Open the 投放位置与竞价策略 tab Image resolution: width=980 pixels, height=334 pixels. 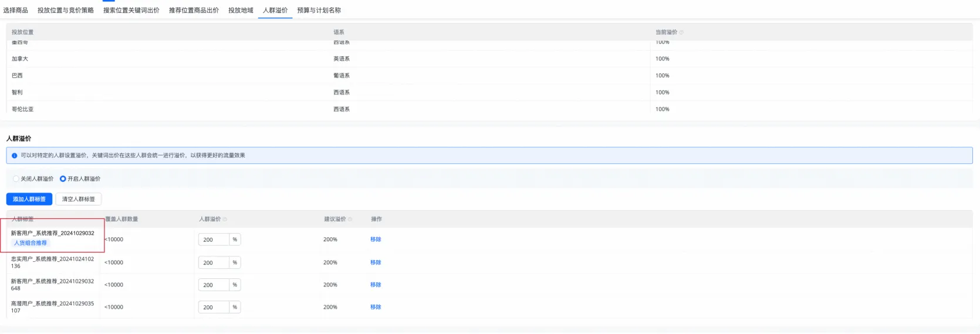coord(66,11)
